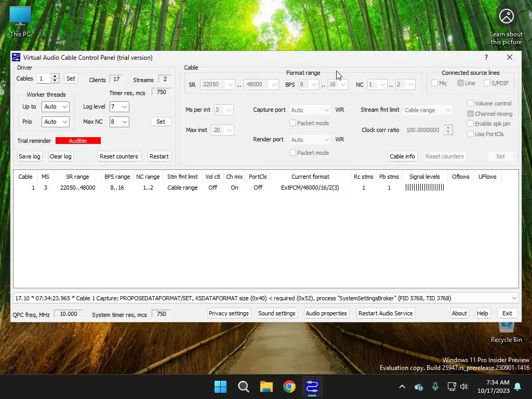Image resolution: width=532 pixels, height=399 pixels.
Task: Open File Explorer from taskbar
Action: click(267, 387)
